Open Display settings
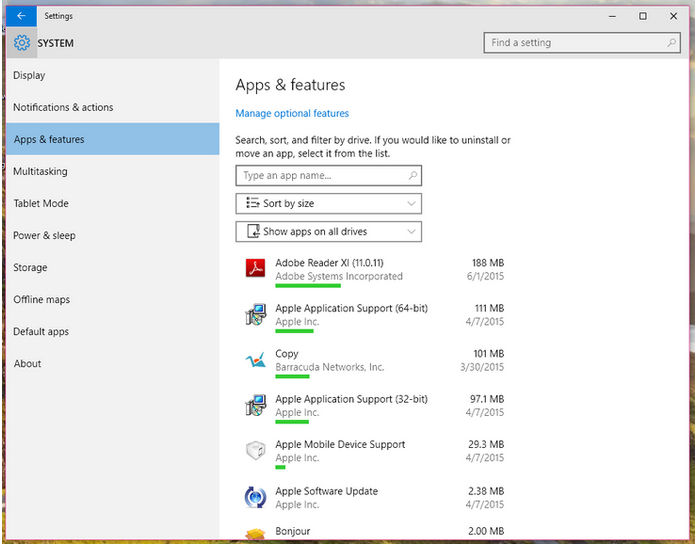 (x=113, y=75)
